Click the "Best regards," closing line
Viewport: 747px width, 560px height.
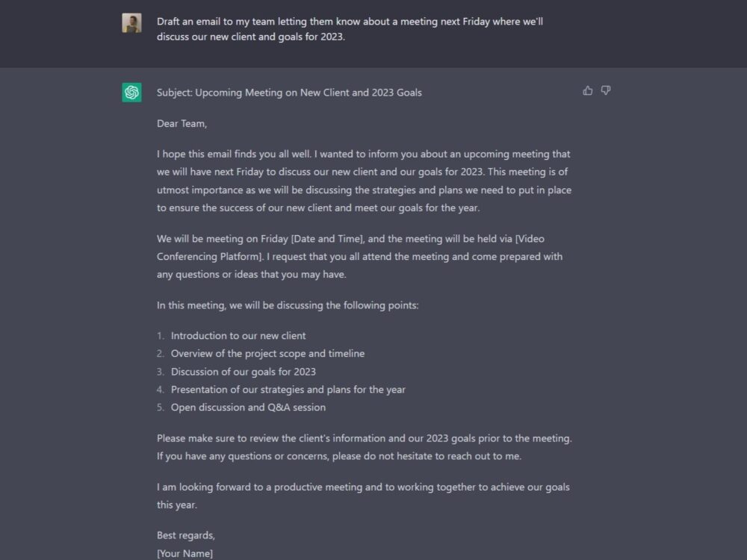[x=186, y=535]
